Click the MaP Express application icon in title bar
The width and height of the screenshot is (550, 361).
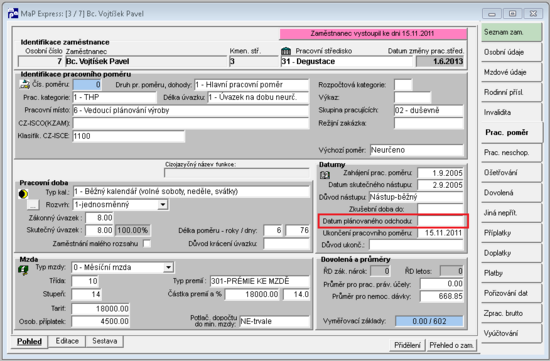click(13, 14)
